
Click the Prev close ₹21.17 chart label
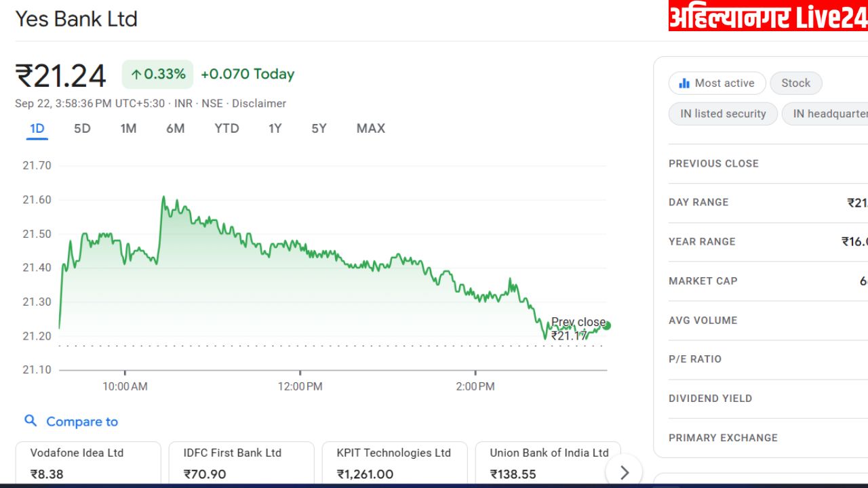click(x=578, y=329)
